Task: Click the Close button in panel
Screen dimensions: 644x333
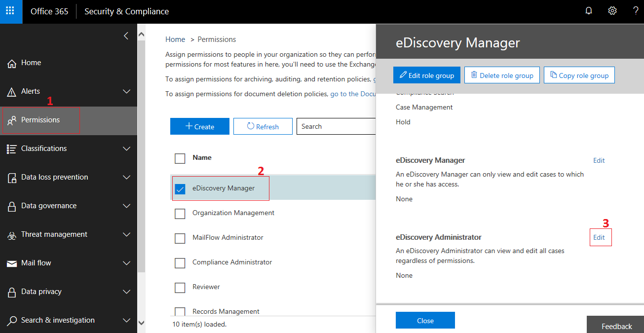Action: [425, 320]
